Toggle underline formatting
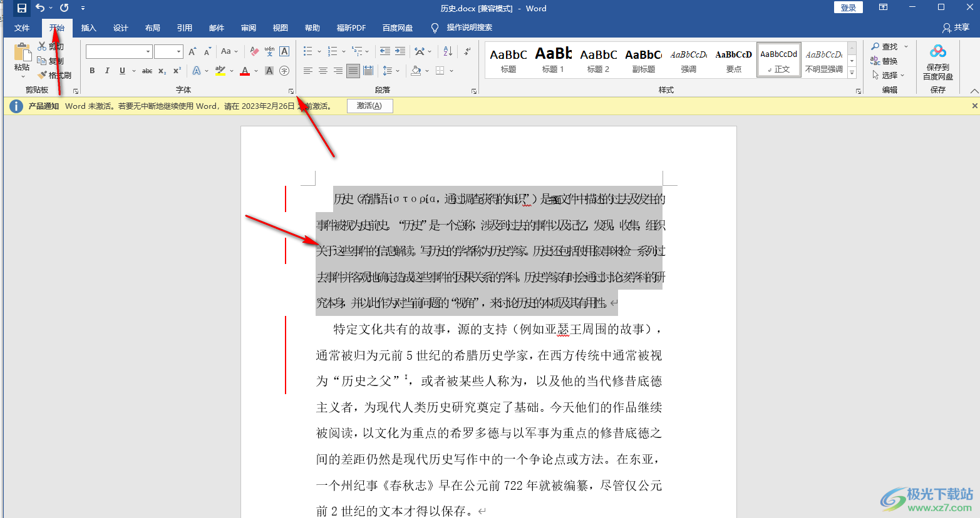This screenshot has height=518, width=980. click(122, 71)
